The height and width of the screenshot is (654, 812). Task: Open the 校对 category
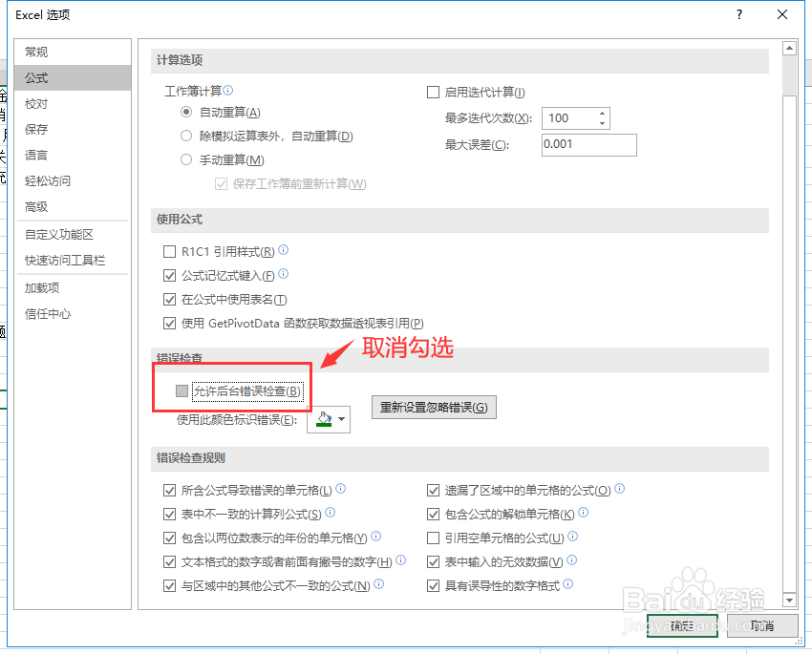(x=73, y=103)
